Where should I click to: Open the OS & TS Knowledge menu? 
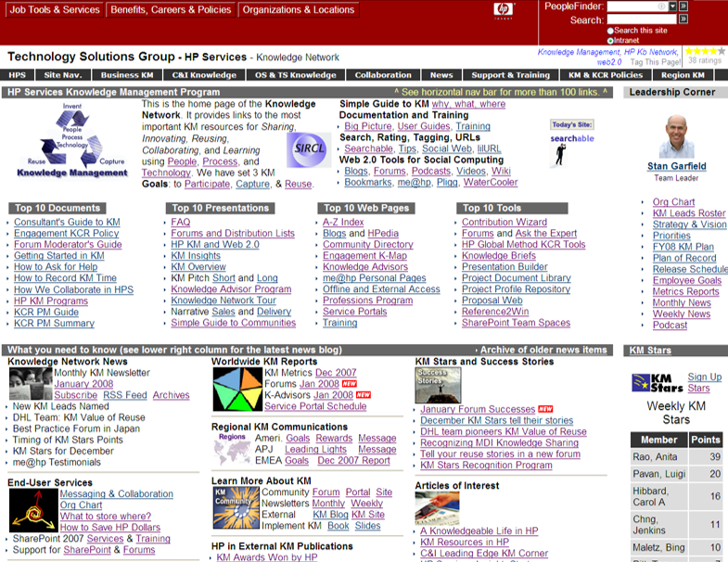point(295,75)
